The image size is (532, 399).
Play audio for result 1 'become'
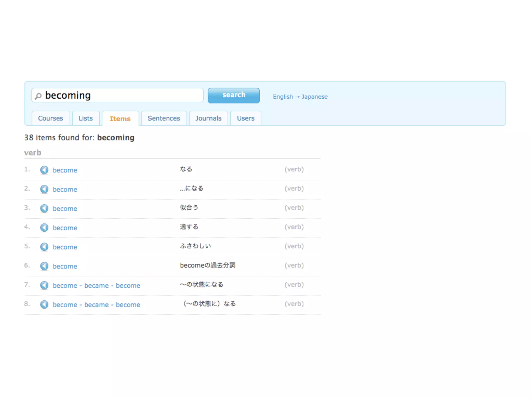tap(44, 170)
